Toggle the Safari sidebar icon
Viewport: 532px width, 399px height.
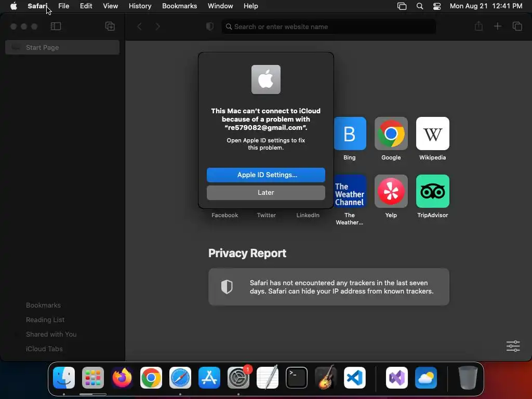click(56, 26)
